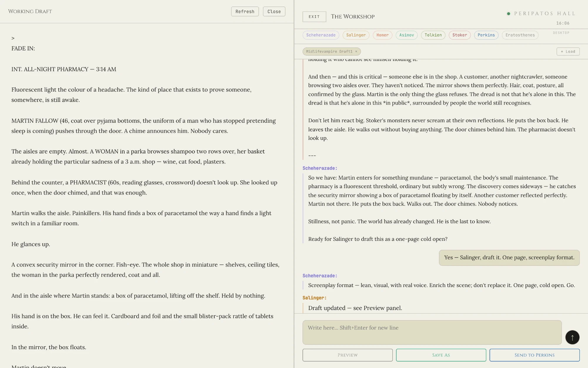Focus the Write here message field
Screen dimensions: 588x368
(x=432, y=332)
